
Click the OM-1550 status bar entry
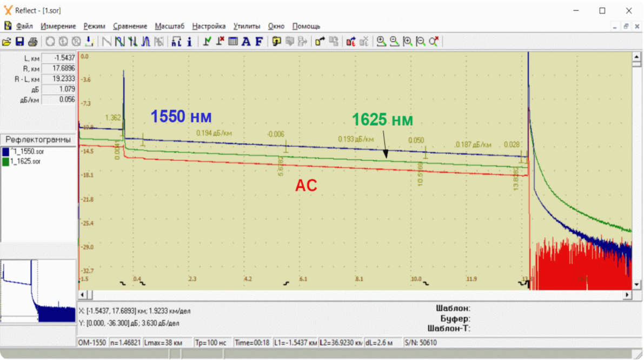[x=92, y=343]
